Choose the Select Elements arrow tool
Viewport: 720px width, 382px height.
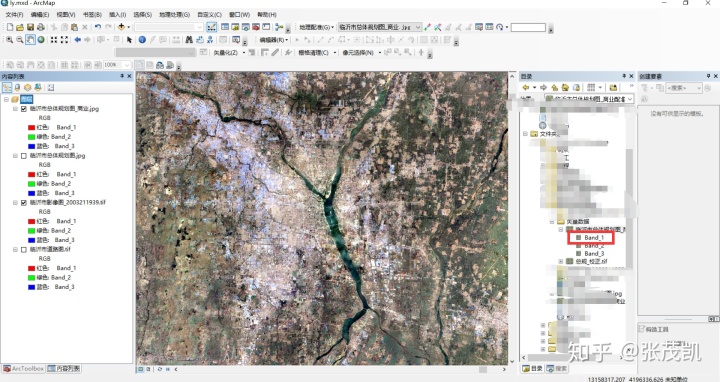pyautogui.click(x=129, y=40)
